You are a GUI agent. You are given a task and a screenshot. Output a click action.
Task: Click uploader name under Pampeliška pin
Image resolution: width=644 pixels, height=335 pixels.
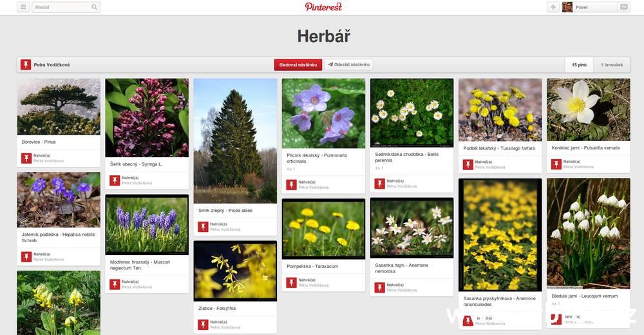(x=314, y=285)
